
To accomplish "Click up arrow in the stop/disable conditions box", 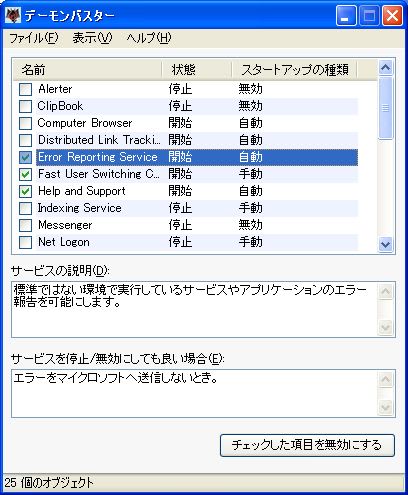I will [386, 380].
